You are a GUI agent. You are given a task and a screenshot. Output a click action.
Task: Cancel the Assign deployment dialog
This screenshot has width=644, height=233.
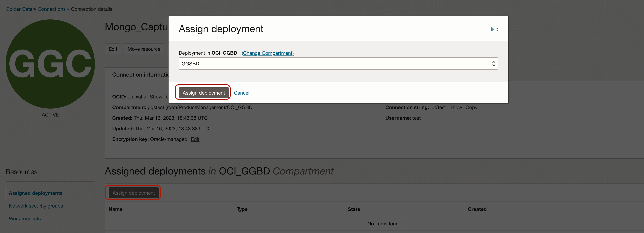click(241, 93)
